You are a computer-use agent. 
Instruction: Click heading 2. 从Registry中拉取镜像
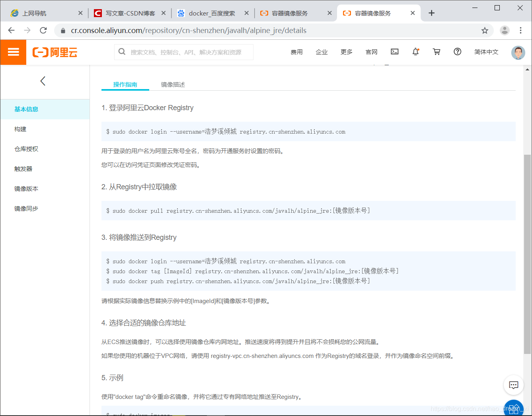click(139, 187)
